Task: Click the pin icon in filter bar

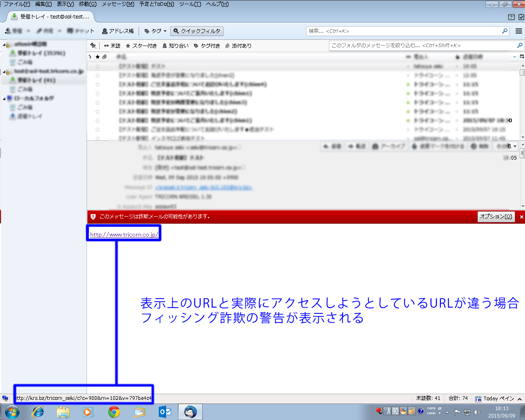Action: (x=93, y=46)
